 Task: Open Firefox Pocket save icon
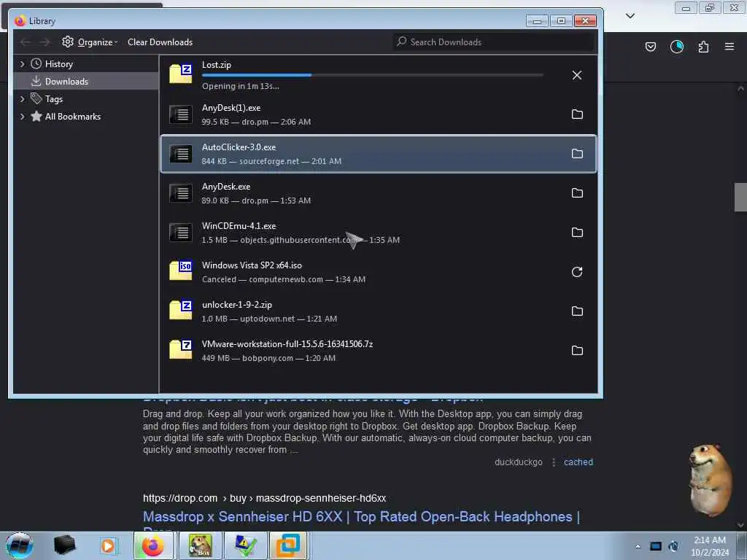coord(650,47)
